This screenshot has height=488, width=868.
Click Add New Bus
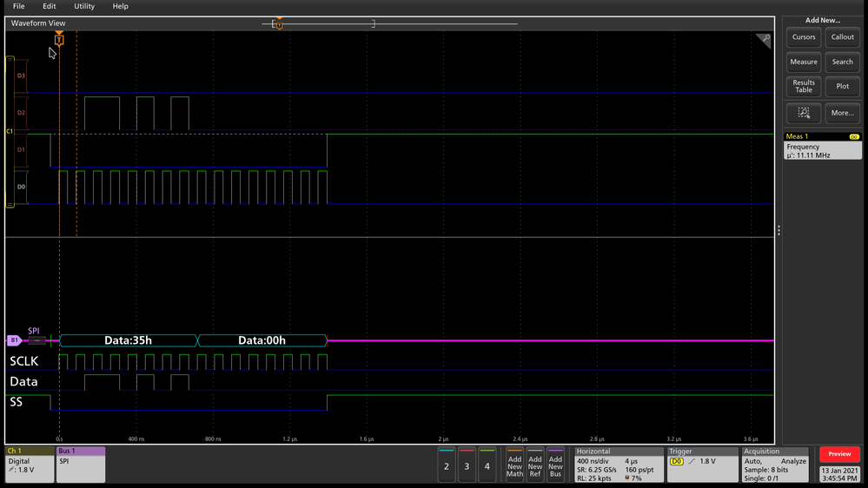(555, 465)
